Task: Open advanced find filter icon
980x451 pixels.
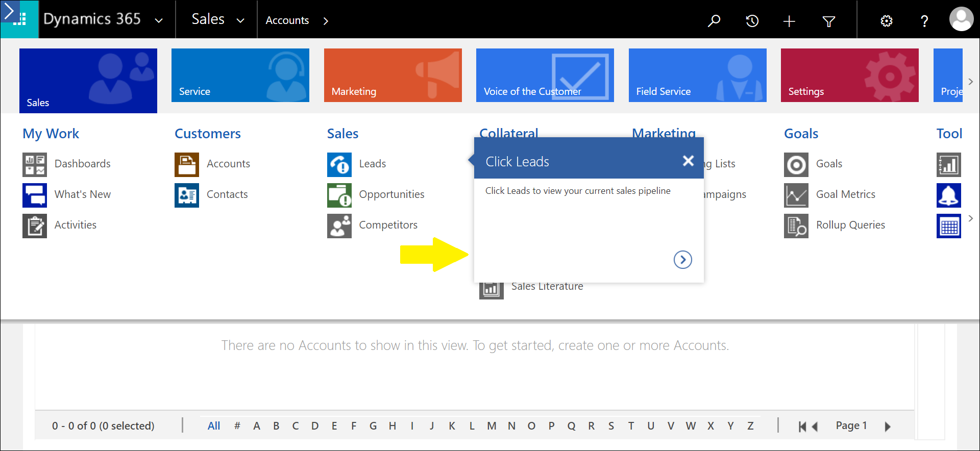Action: click(829, 21)
